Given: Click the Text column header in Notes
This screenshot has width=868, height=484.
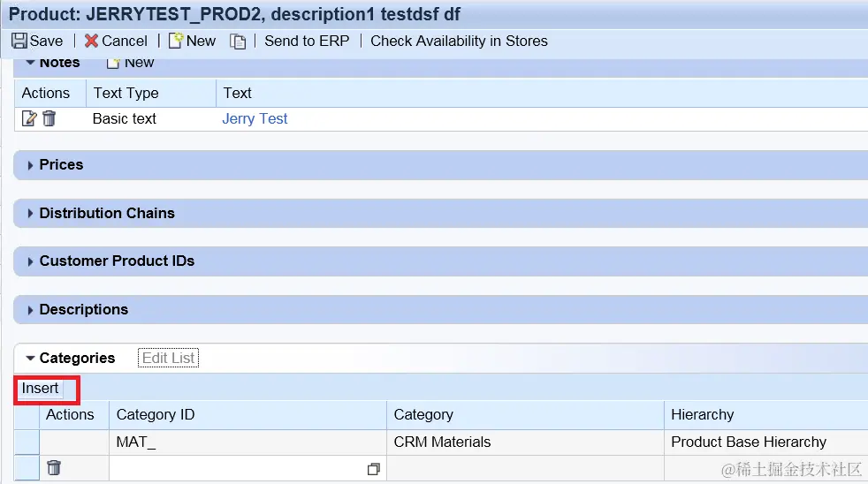Looking at the screenshot, I should pyautogui.click(x=542, y=93).
